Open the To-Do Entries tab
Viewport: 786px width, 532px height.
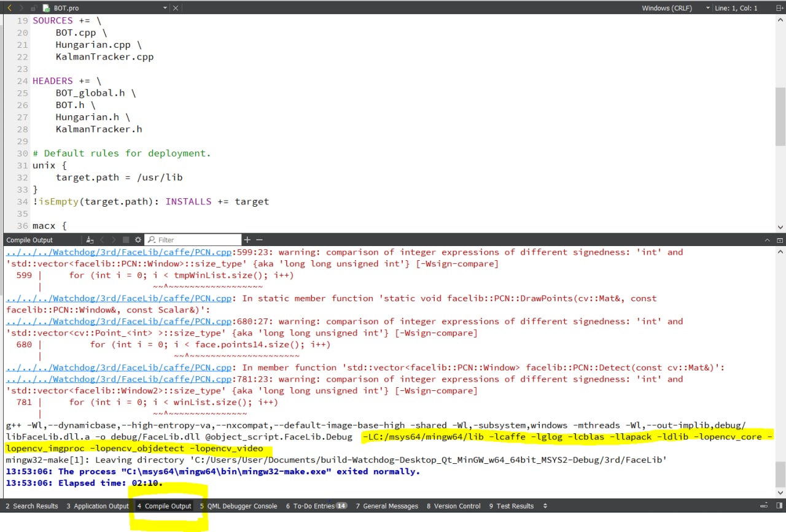click(x=316, y=506)
